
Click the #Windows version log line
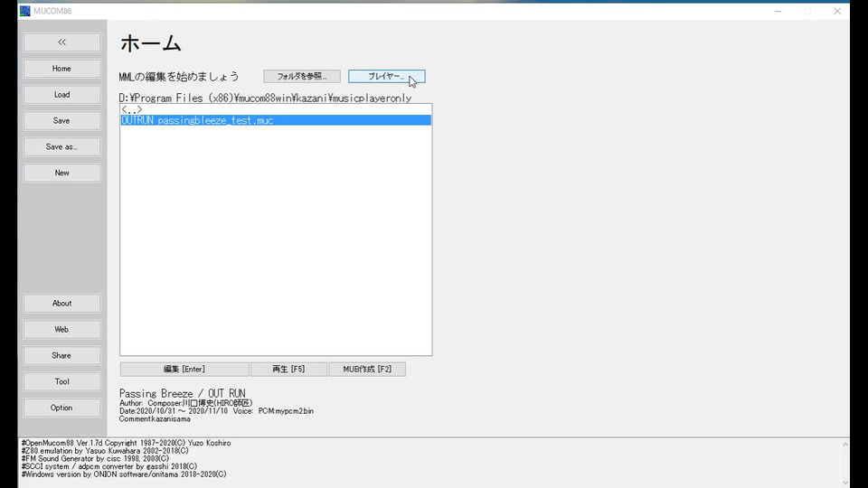(x=124, y=474)
